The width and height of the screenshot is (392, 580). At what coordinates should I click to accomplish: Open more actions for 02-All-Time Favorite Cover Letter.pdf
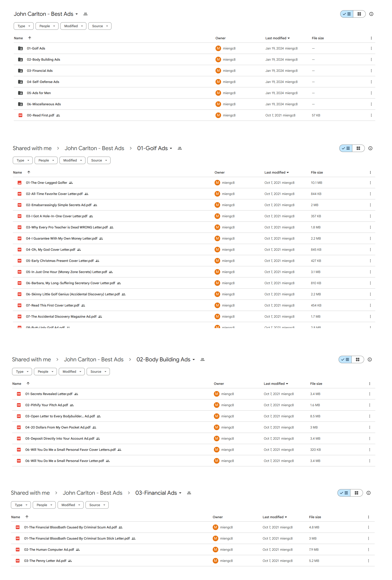point(370,194)
